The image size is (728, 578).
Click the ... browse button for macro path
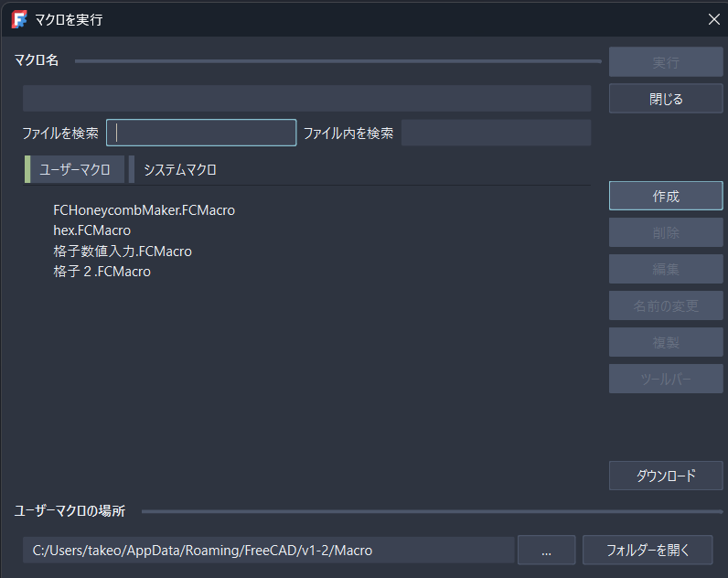[x=546, y=551]
